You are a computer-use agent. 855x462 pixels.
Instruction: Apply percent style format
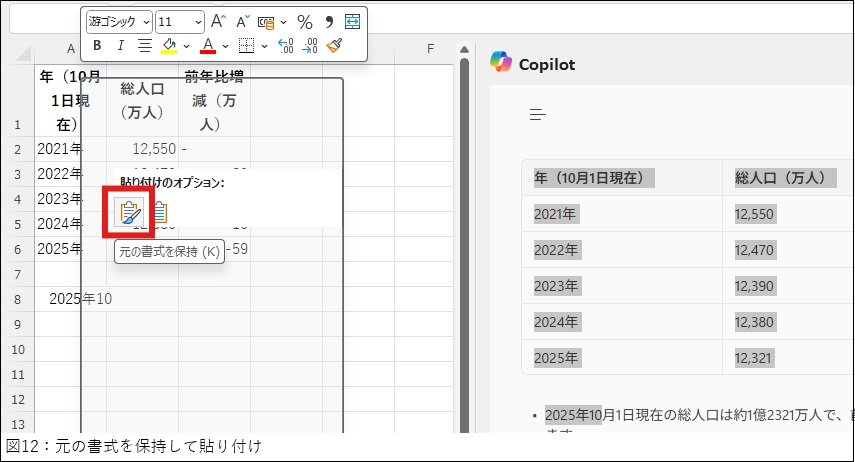305,21
